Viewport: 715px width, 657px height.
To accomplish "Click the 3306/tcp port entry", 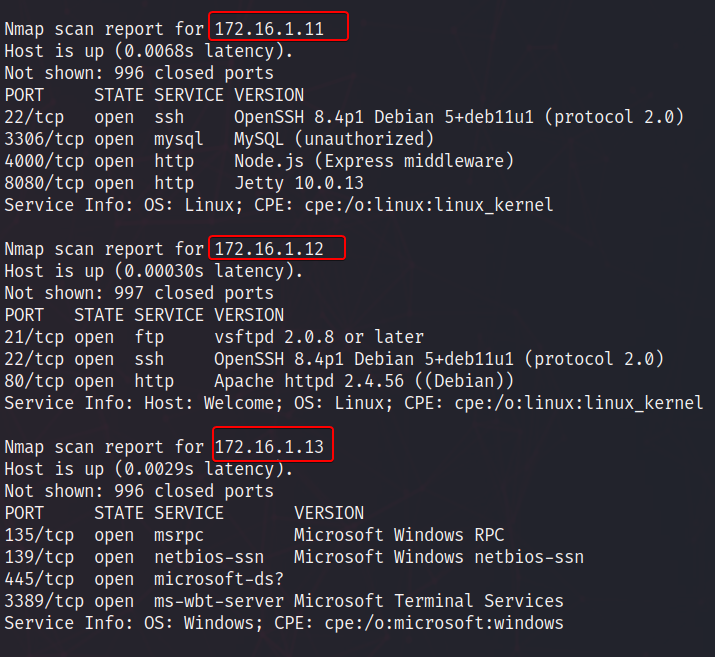I will (x=44, y=139).
